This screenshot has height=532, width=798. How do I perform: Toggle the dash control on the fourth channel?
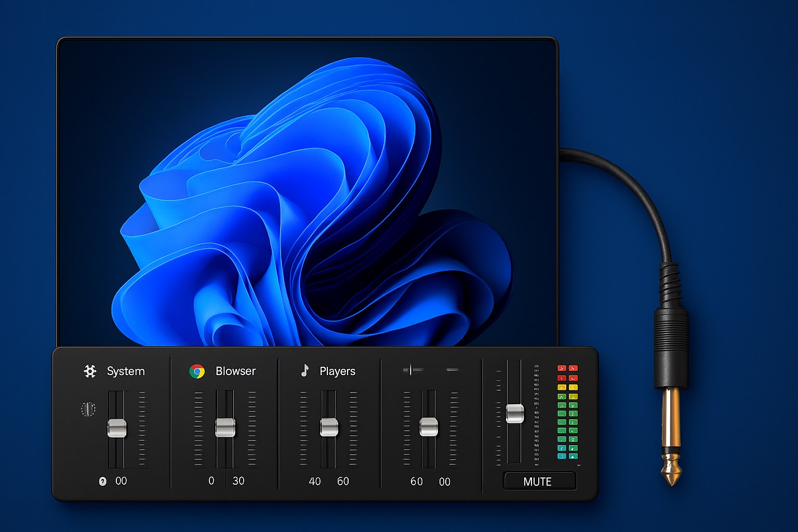pos(451,369)
